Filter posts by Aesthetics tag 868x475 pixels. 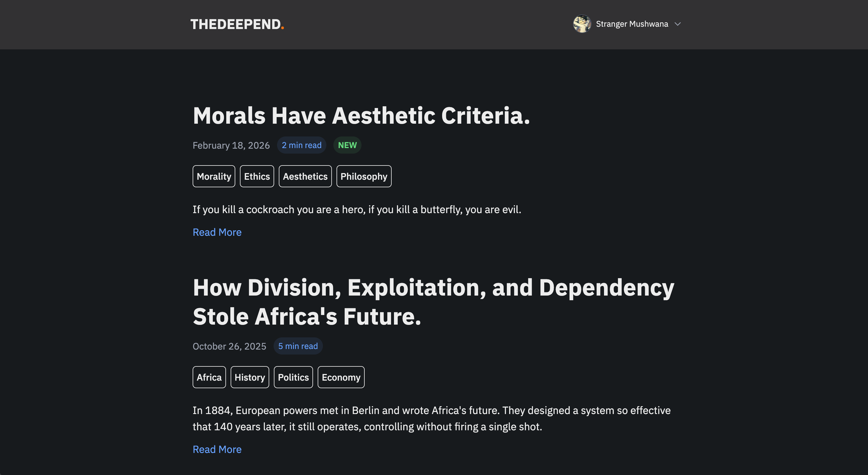coord(305,176)
